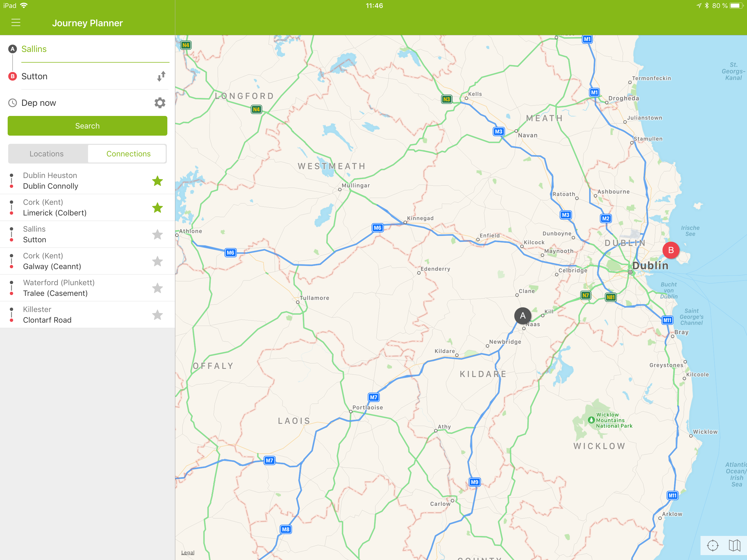Tap the N3 road badge near Kells
Image resolution: width=747 pixels, height=560 pixels.
point(447,99)
